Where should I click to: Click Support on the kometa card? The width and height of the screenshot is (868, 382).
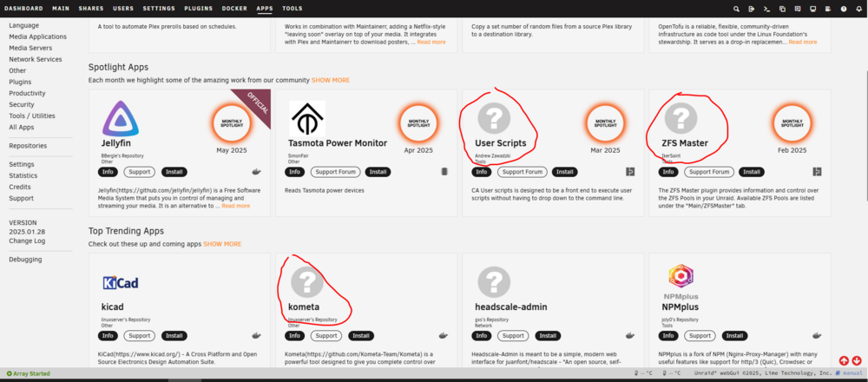pos(326,336)
